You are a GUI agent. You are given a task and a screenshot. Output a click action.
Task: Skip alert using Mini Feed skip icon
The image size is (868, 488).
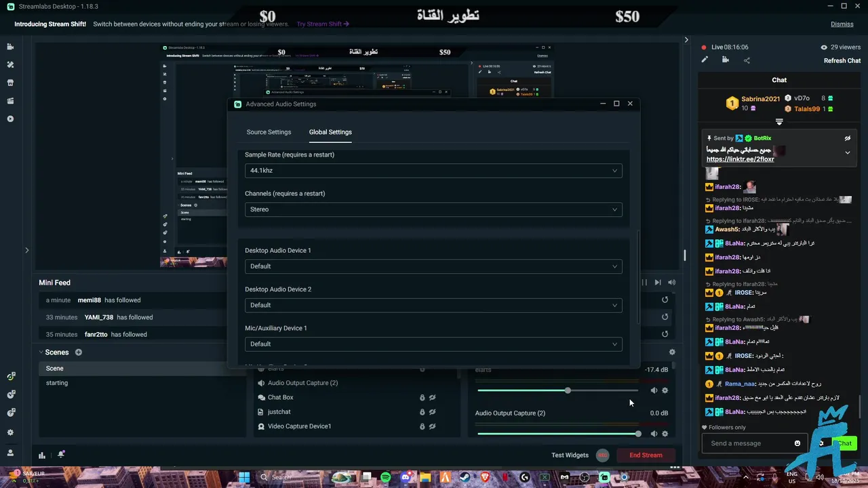[x=657, y=283]
